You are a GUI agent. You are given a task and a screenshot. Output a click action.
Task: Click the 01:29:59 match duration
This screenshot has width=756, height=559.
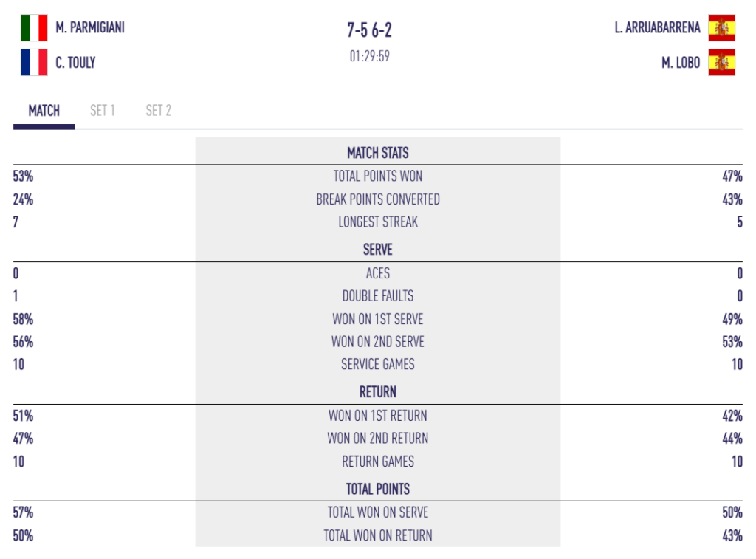pyautogui.click(x=370, y=57)
